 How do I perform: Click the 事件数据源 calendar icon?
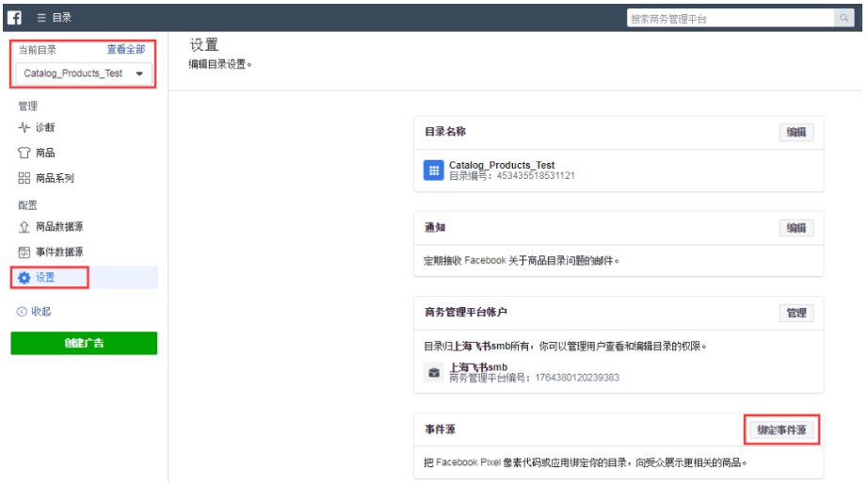click(x=24, y=252)
